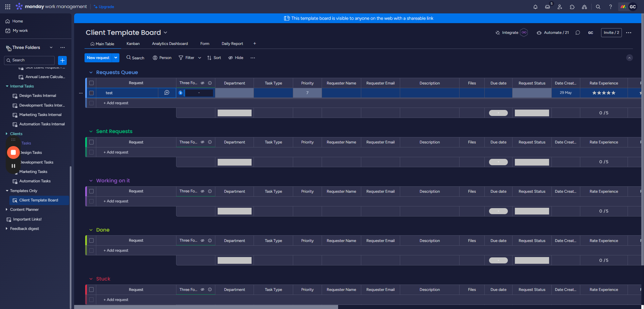Click the plus button next to sidebar search
This screenshot has height=309, width=644.
62,60
